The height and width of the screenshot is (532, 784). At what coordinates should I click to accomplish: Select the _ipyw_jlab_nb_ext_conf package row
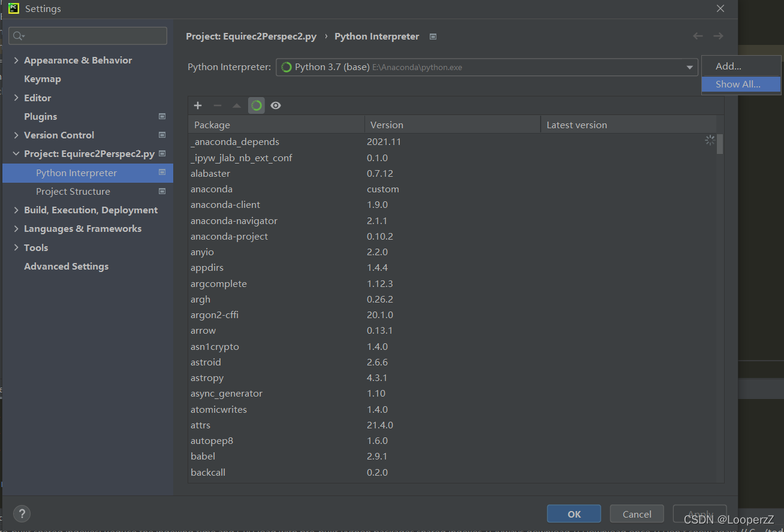point(453,158)
